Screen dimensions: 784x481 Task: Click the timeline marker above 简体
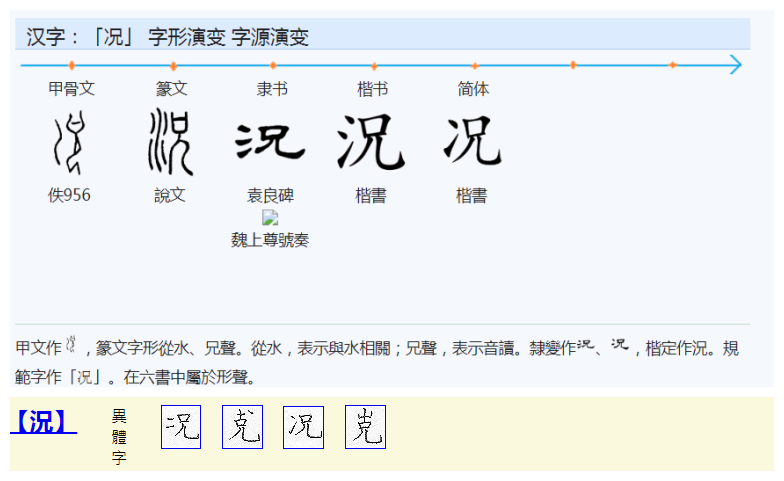click(474, 66)
